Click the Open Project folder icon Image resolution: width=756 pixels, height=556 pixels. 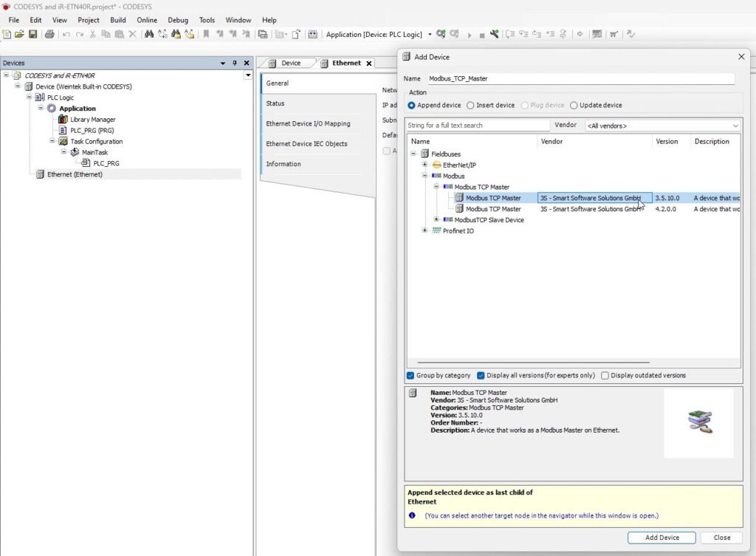click(x=19, y=34)
